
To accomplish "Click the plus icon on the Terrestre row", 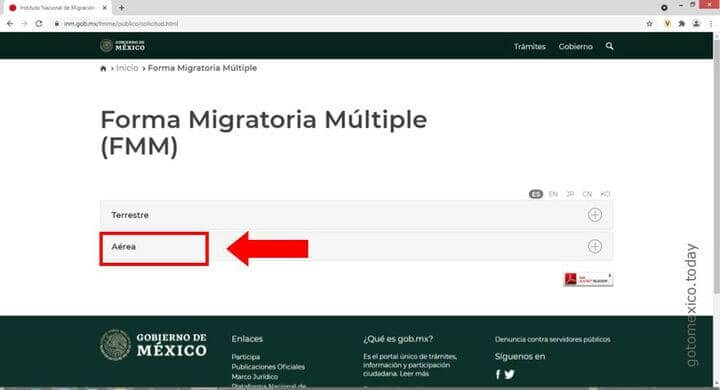I will (595, 215).
